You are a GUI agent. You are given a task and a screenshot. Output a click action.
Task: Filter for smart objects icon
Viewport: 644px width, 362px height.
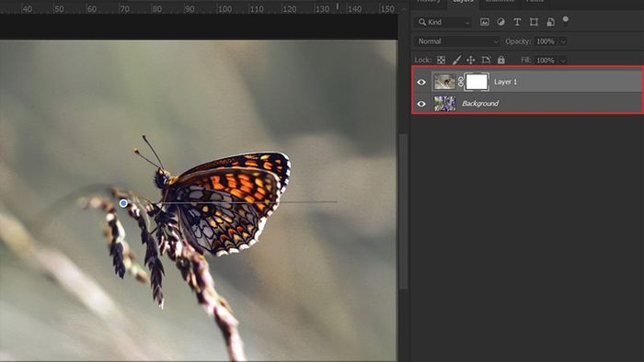pyautogui.click(x=550, y=22)
